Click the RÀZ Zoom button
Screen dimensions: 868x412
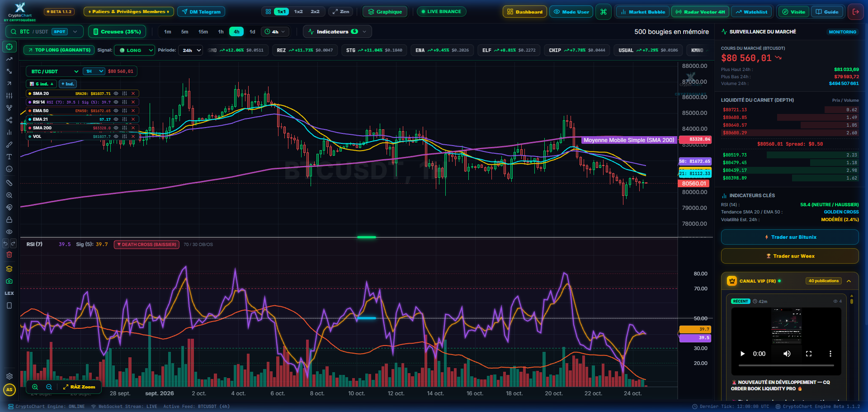(79, 387)
